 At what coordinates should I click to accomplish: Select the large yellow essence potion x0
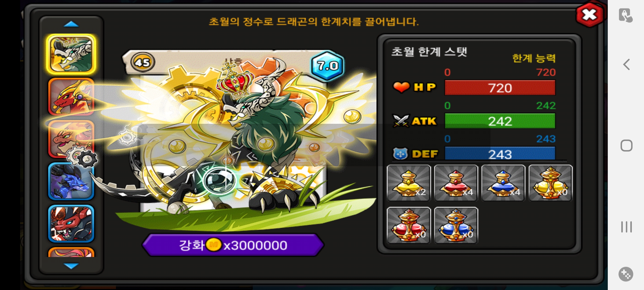click(x=550, y=183)
